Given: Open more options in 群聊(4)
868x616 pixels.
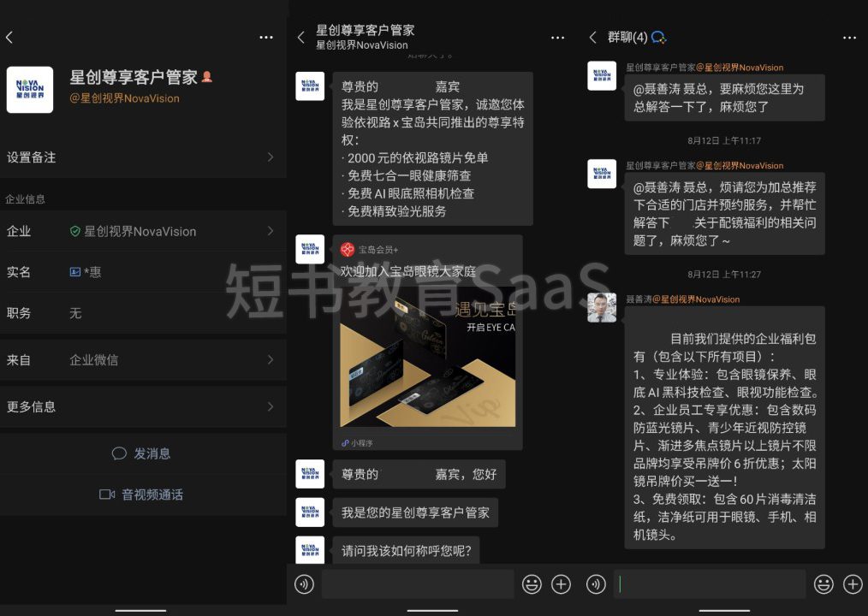Looking at the screenshot, I should point(850,37).
